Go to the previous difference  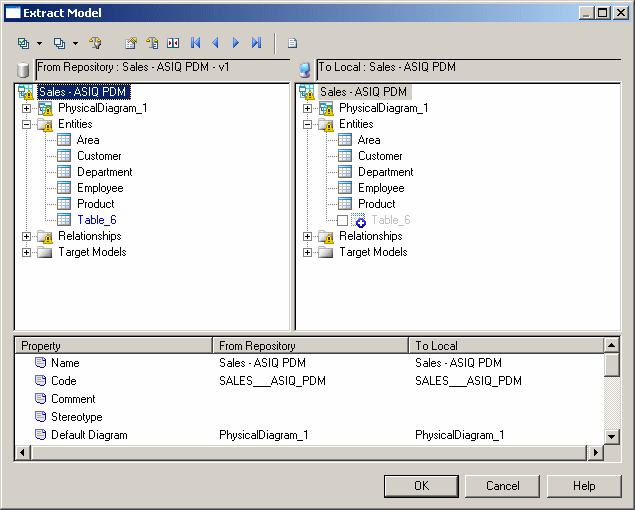click(215, 43)
